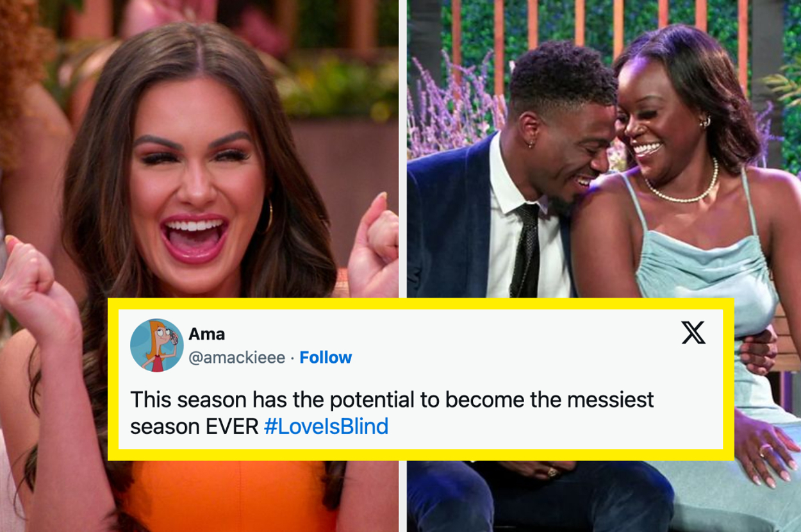801x532 pixels.
Task: Click the Follow link beside the handle
Action: (x=326, y=357)
